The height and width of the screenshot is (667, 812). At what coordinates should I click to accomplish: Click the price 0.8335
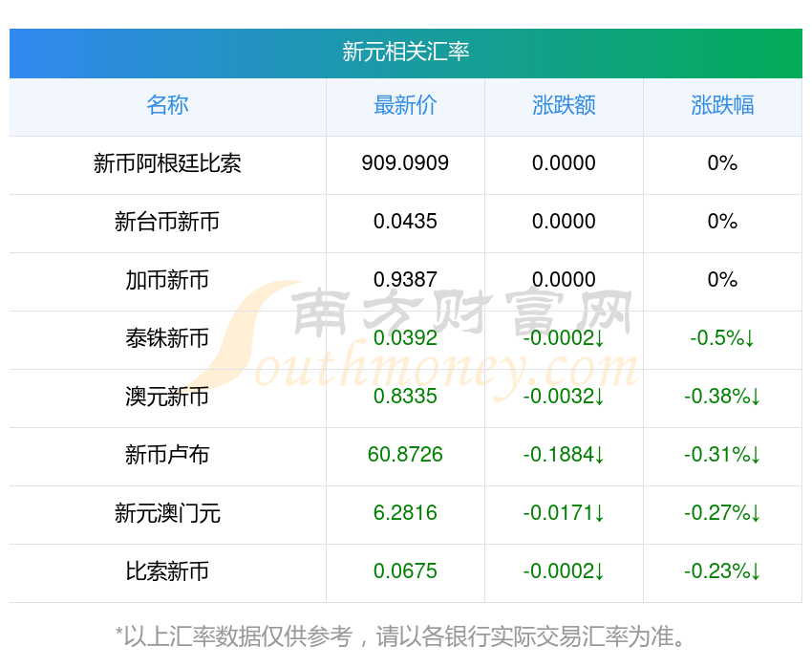(405, 397)
